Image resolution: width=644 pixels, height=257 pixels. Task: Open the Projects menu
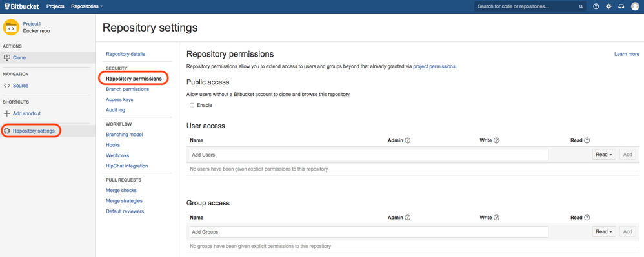coord(55,6)
